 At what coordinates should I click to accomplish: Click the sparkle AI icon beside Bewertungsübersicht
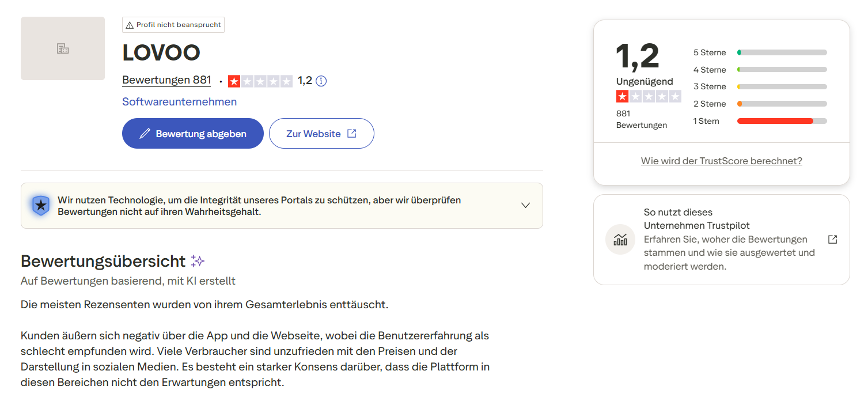(198, 261)
